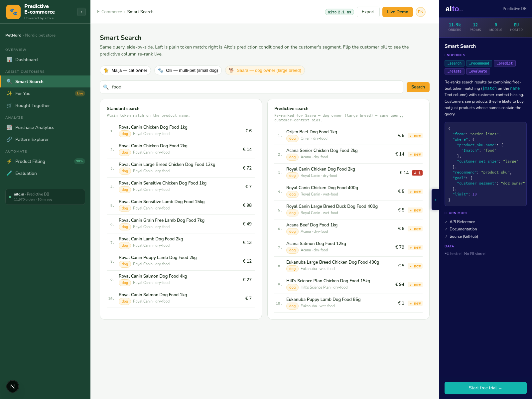Click the Smart Search magnifier icon in sidebar
Image resolution: width=532 pixels, height=399 pixels.
click(x=9, y=81)
